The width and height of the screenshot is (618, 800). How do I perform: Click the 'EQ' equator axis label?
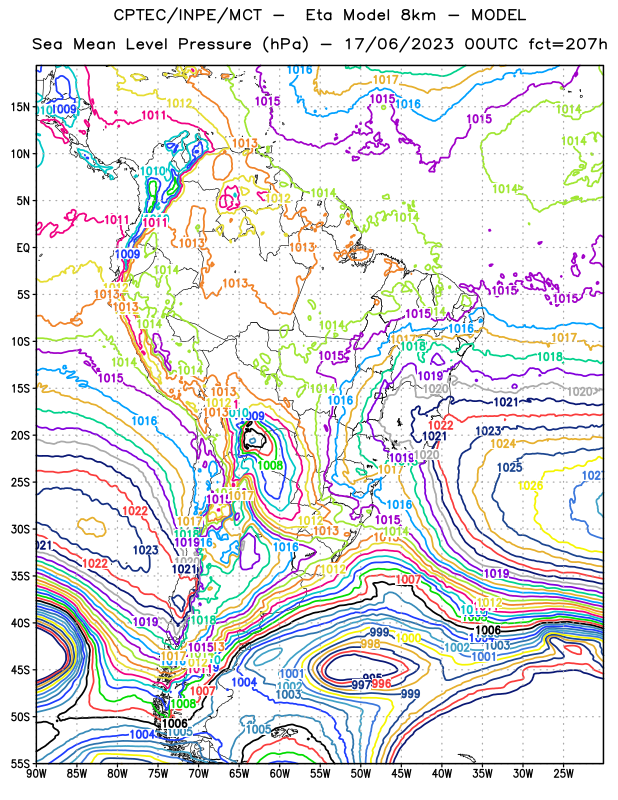pyautogui.click(x=23, y=247)
